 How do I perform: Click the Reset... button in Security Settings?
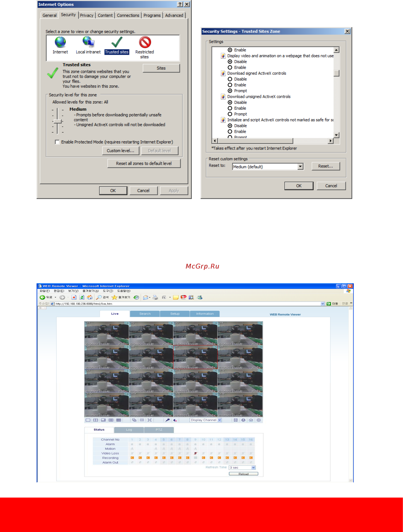(326, 166)
